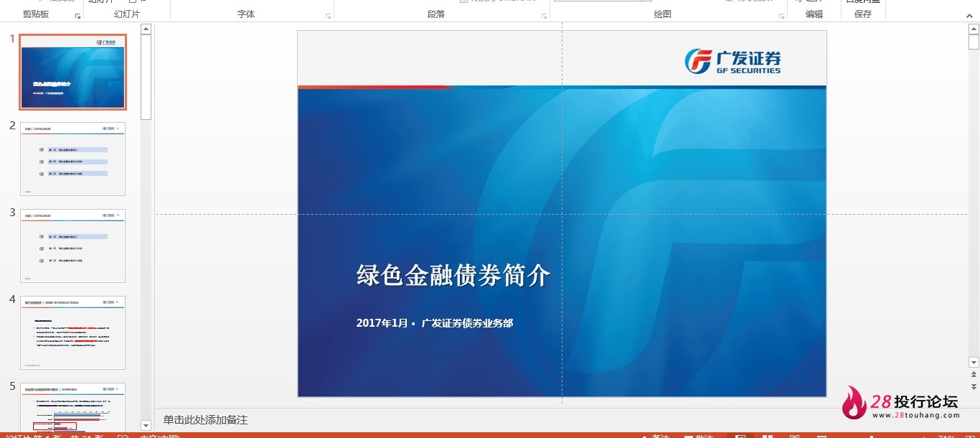Screen dimensions: 980x438
Task: Click the 字体 ribbon group label
Action: pyautogui.click(x=246, y=14)
